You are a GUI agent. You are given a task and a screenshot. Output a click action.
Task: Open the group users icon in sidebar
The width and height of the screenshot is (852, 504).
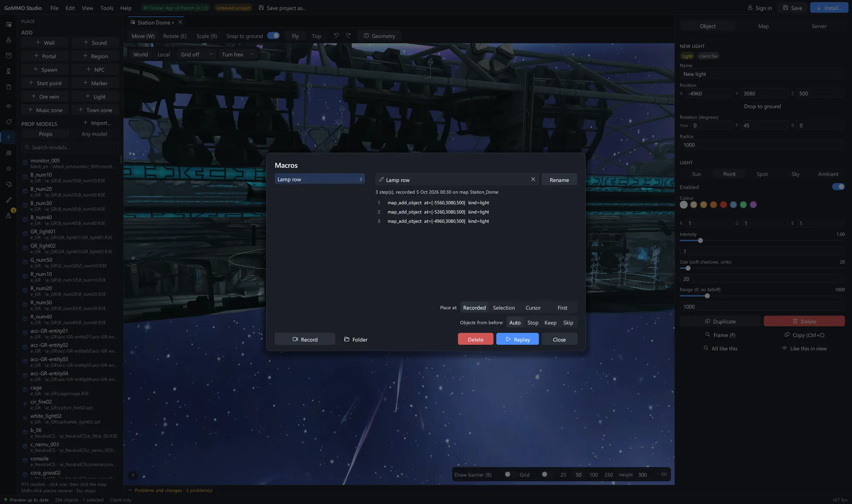9,153
